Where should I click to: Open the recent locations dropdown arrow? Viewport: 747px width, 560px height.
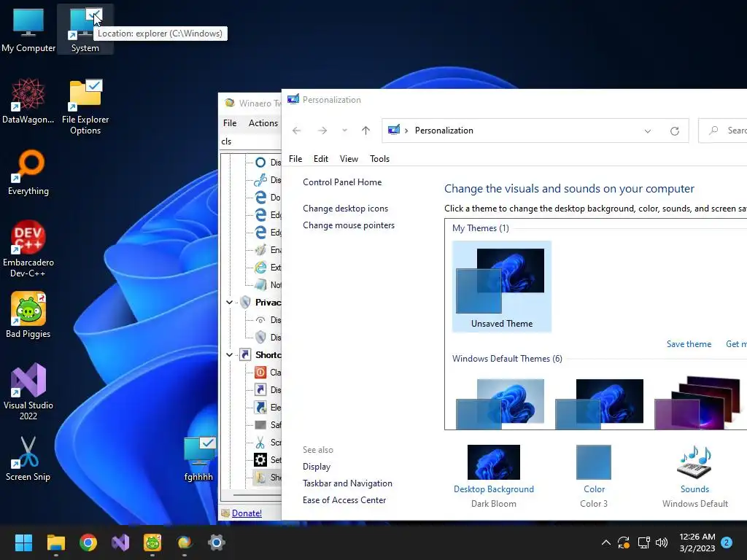344,131
